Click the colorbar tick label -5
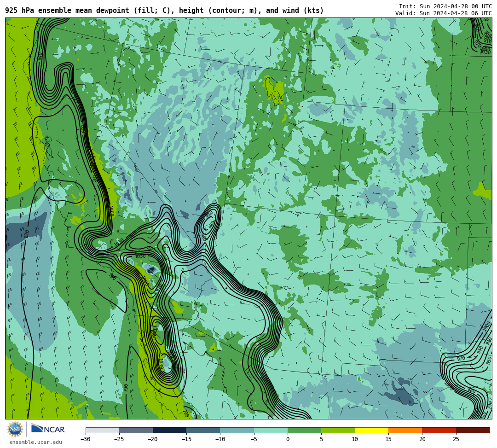The image size is (497, 448). click(x=254, y=439)
